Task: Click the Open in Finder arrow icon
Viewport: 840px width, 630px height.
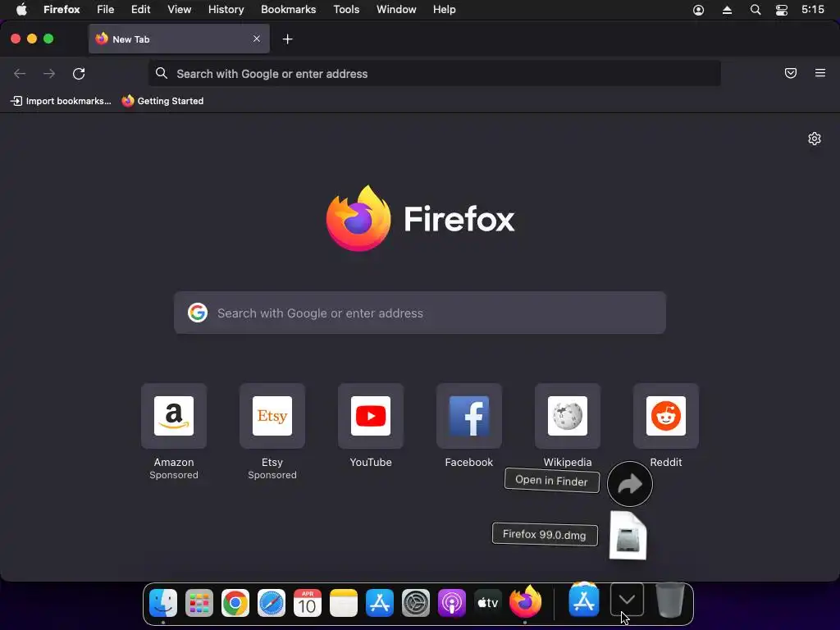Action: click(x=629, y=484)
